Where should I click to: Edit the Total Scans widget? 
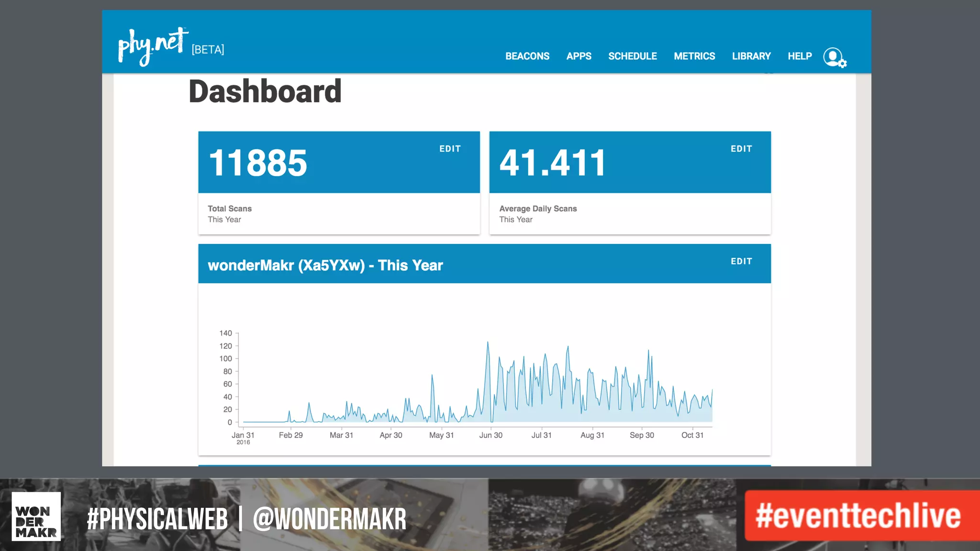click(x=450, y=149)
